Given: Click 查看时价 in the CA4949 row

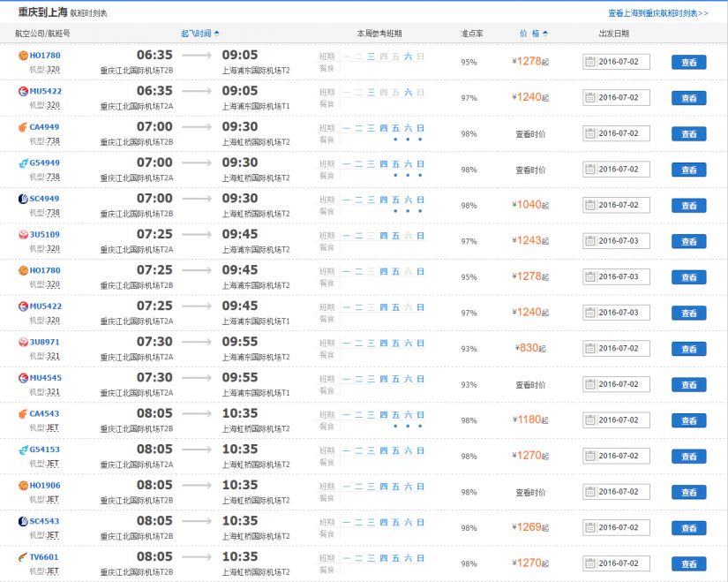Looking at the screenshot, I should (530, 134).
